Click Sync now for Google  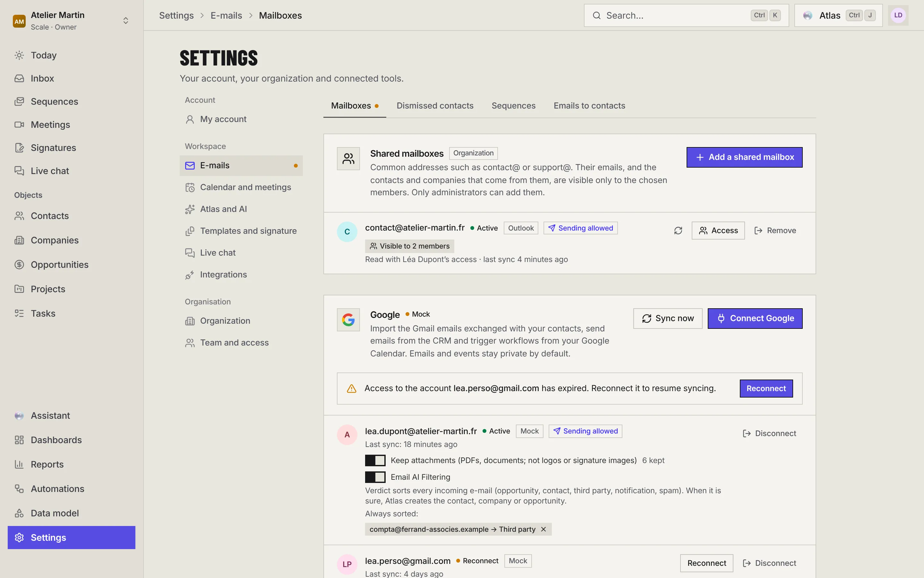pyautogui.click(x=667, y=319)
